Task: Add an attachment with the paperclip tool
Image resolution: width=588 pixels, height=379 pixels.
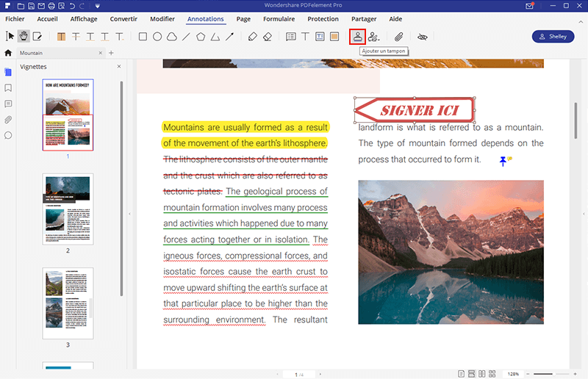Action: tap(398, 37)
